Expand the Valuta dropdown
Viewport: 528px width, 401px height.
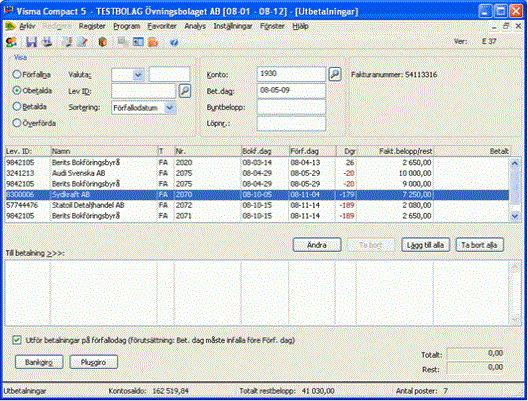tap(138, 75)
